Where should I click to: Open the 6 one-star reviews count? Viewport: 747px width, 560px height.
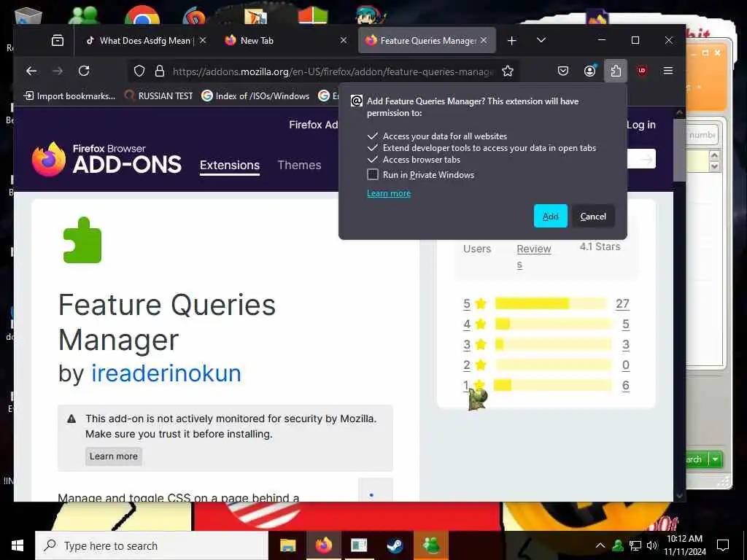point(625,385)
